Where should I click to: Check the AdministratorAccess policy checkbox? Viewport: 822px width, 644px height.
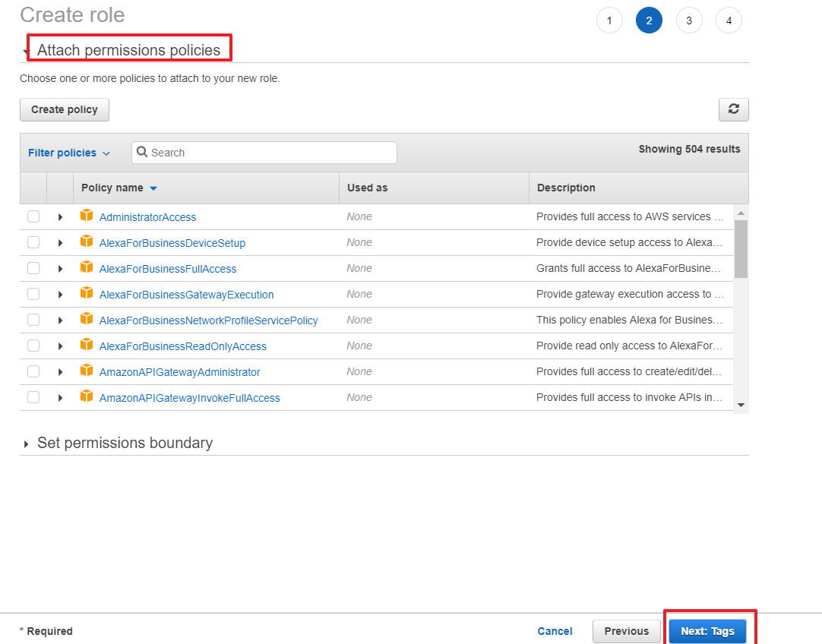[33, 216]
